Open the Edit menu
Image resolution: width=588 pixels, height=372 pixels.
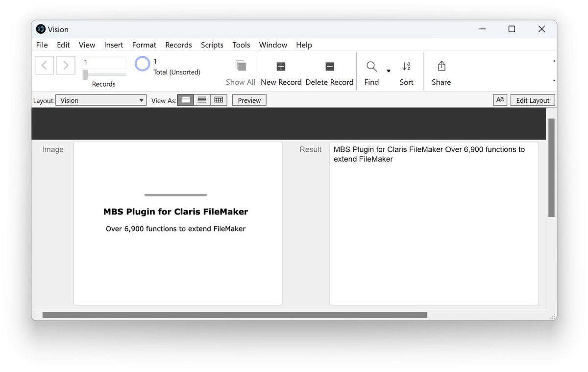point(63,45)
